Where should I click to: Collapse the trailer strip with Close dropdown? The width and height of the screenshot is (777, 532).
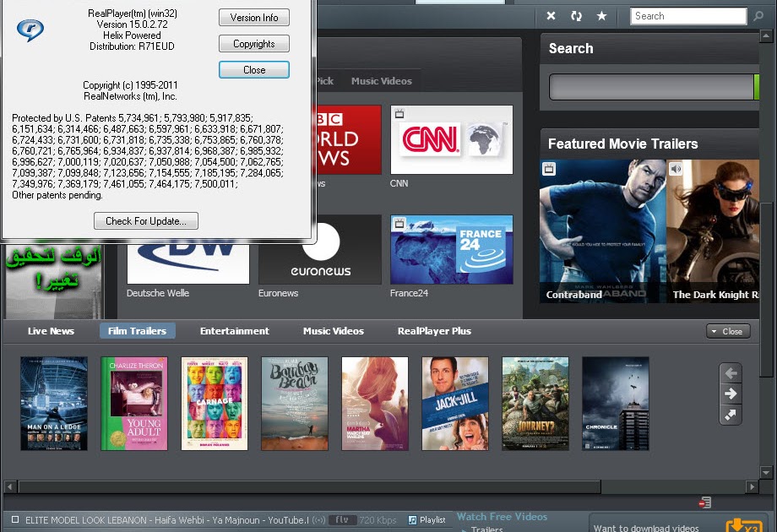(x=728, y=331)
